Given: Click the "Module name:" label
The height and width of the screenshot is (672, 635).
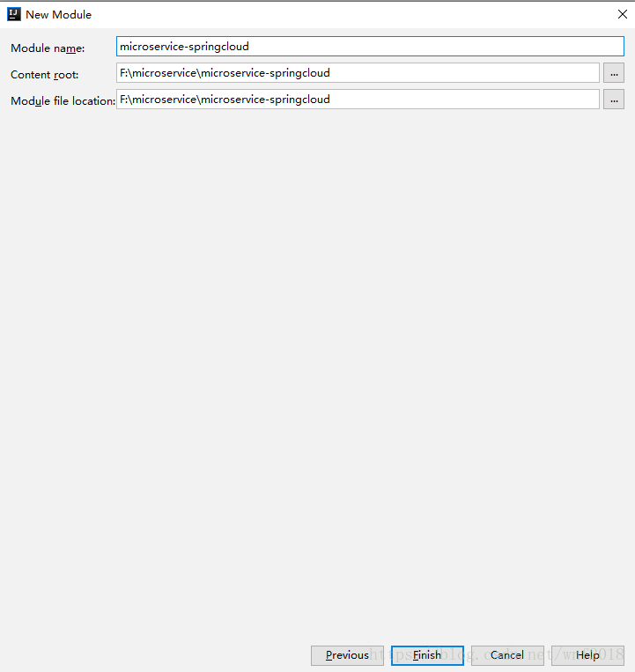Looking at the screenshot, I should 48,48.
